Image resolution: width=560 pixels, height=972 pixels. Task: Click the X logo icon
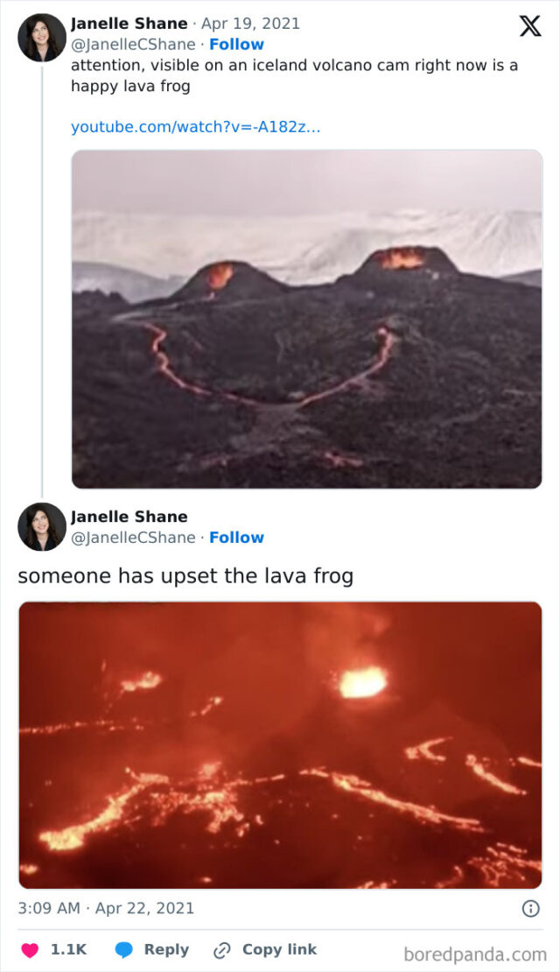[529, 26]
